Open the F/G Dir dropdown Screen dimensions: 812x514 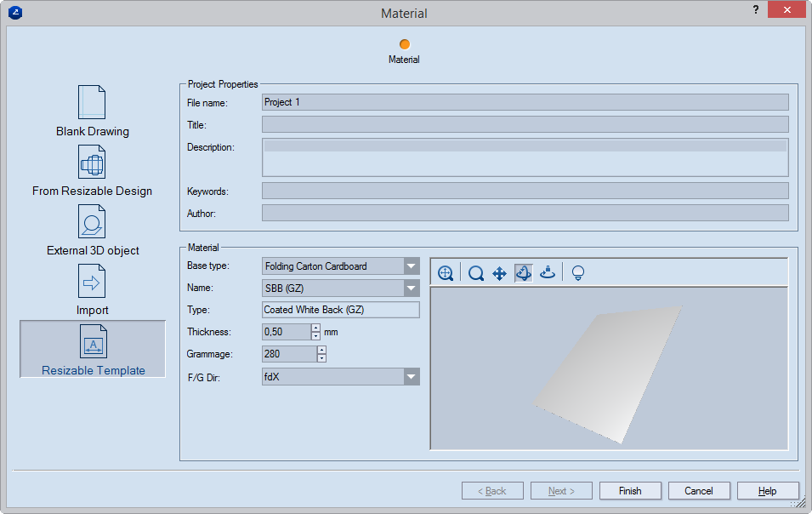point(412,377)
